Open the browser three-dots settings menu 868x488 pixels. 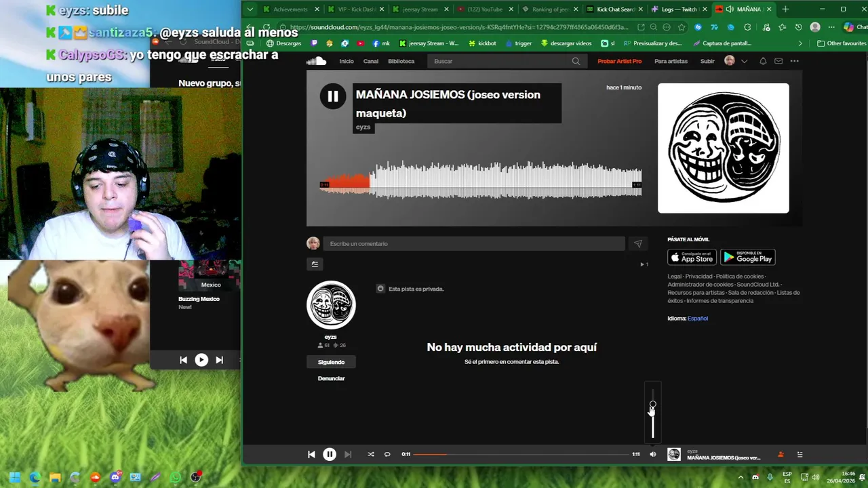[831, 27]
